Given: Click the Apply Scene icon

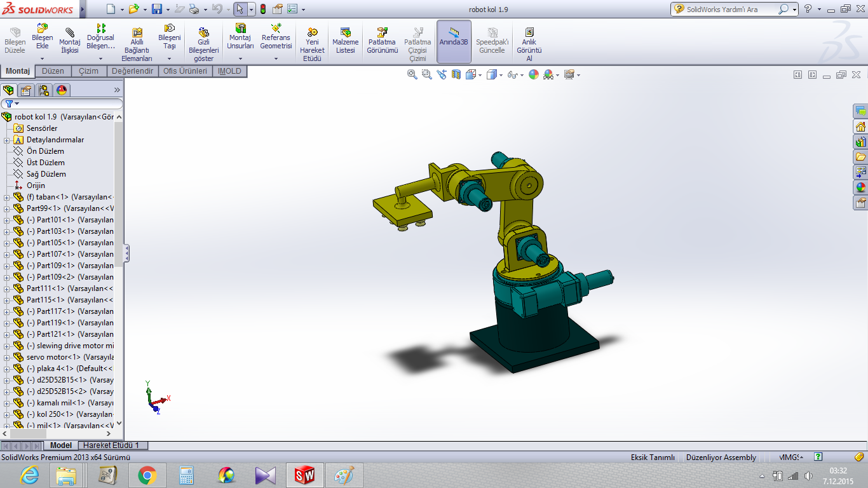Looking at the screenshot, I should [548, 74].
